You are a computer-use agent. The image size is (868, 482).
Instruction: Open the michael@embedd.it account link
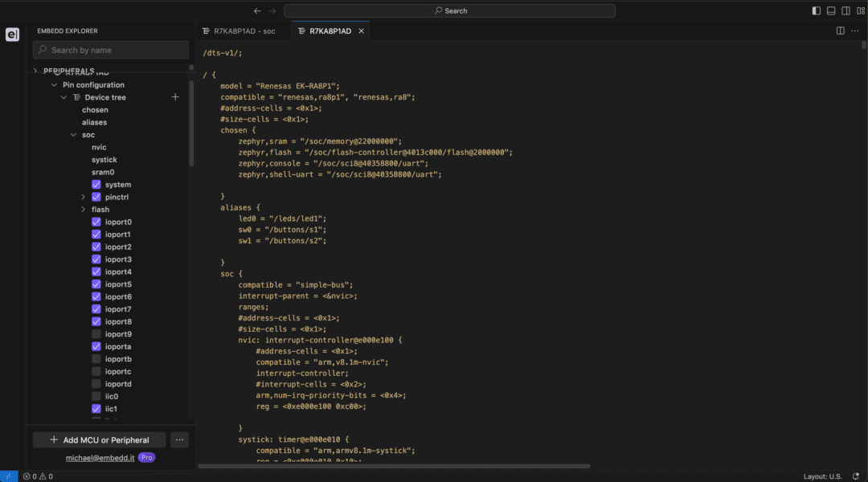coord(96,457)
